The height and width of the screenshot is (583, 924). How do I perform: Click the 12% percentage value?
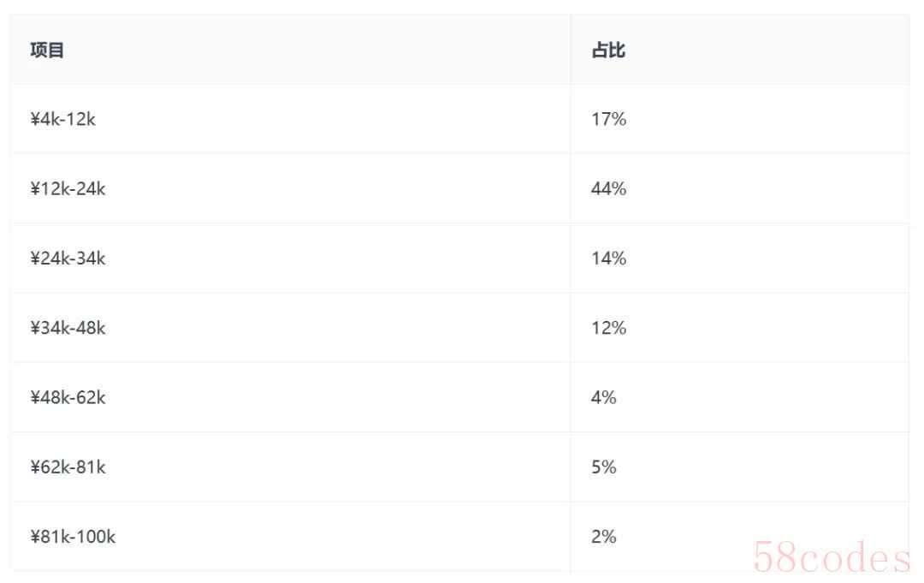coord(608,328)
